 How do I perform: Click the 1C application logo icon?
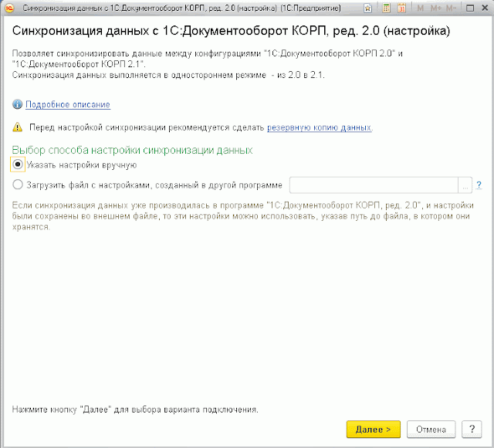pos(10,8)
